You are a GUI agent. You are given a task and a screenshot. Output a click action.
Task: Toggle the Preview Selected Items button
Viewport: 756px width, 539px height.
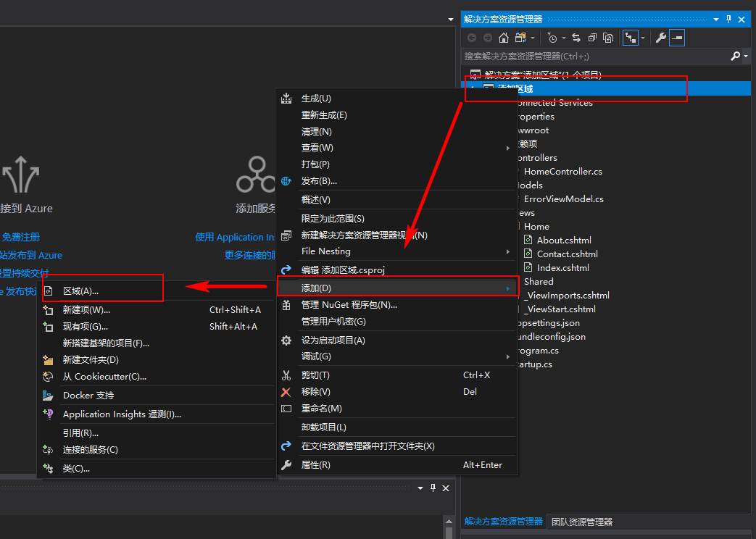click(x=677, y=38)
